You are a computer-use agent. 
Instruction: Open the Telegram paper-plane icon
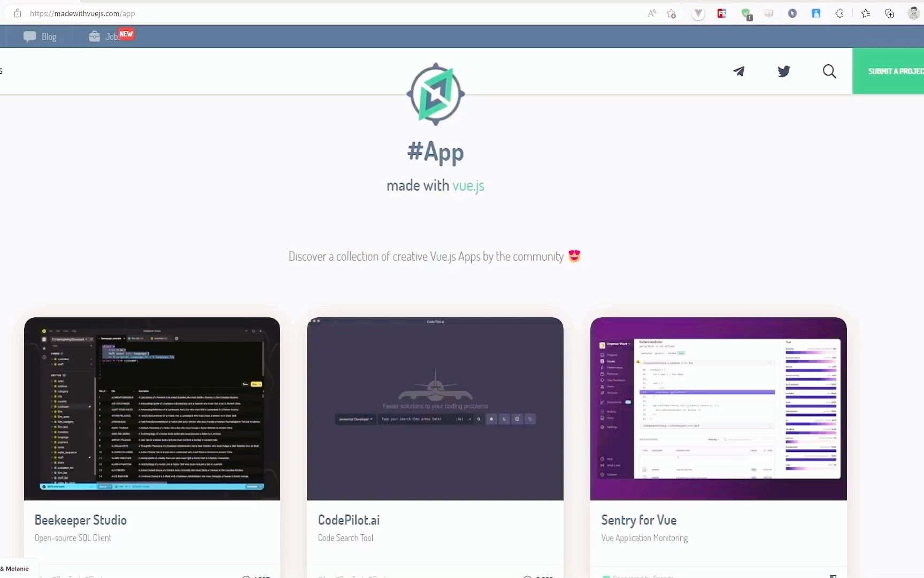[x=739, y=71]
